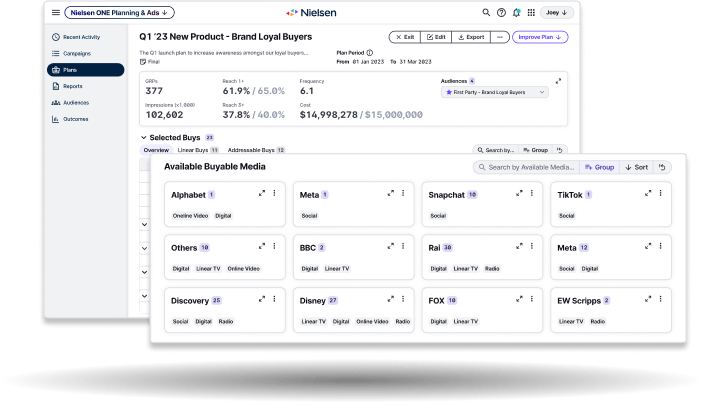
Task: Click the Improve Plan button
Action: pos(540,37)
